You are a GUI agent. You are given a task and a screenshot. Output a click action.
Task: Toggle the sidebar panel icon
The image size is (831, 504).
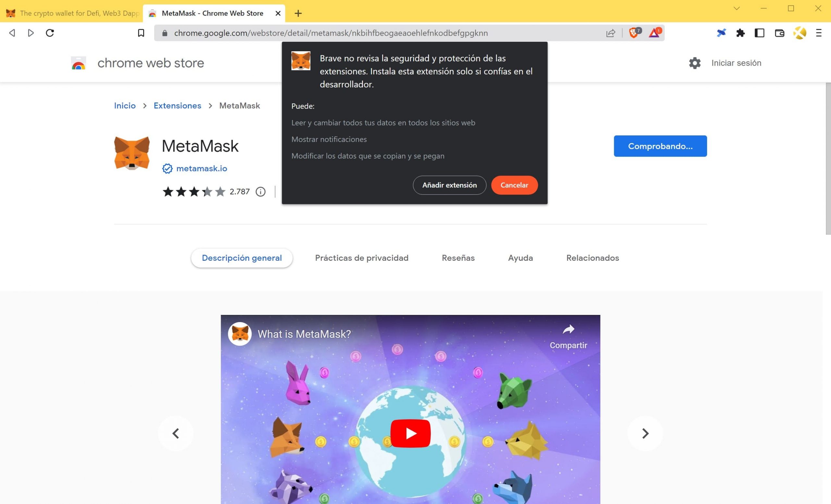759,33
